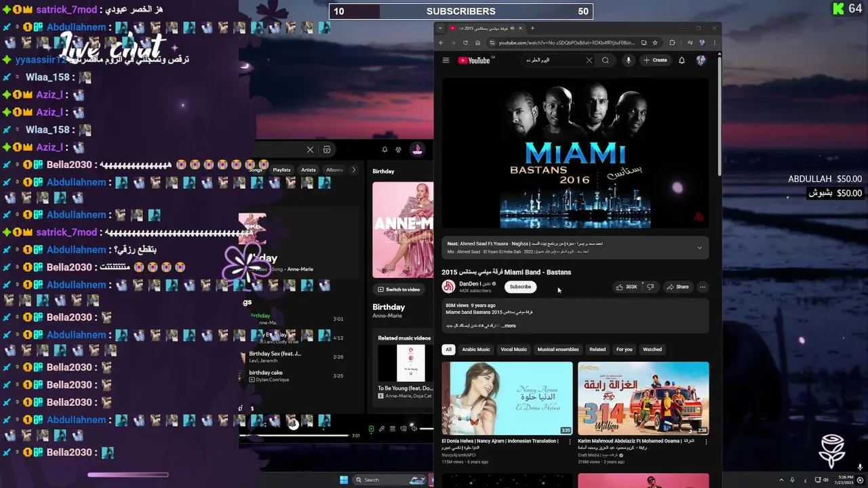Open the Spotify queue icon
Screen dimensions: 868x488
coord(393,428)
